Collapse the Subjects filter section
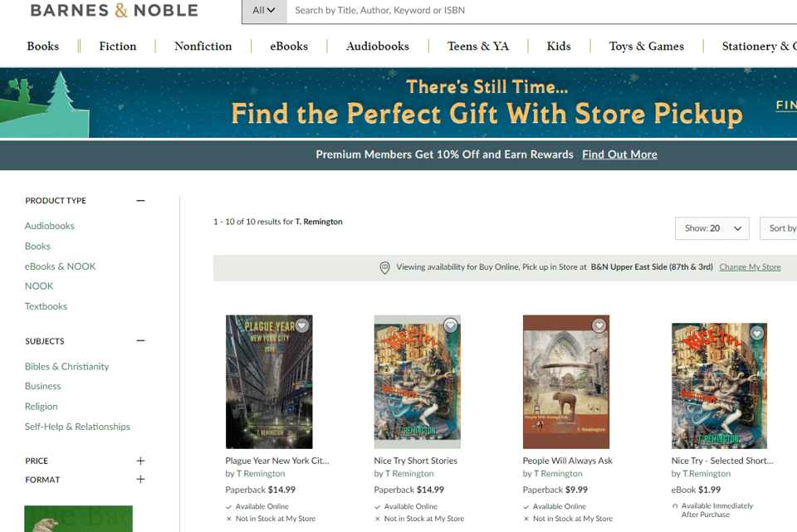This screenshot has height=532, width=797. 140,341
